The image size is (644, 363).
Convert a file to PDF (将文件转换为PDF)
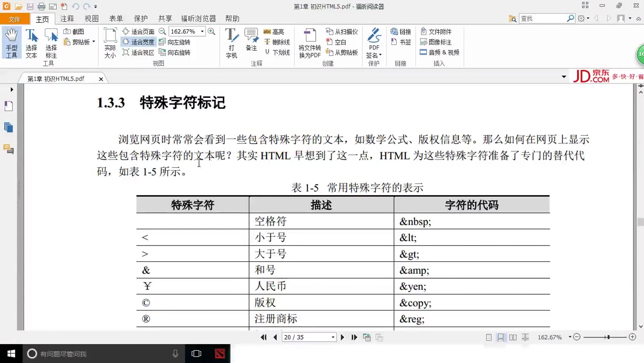click(310, 43)
